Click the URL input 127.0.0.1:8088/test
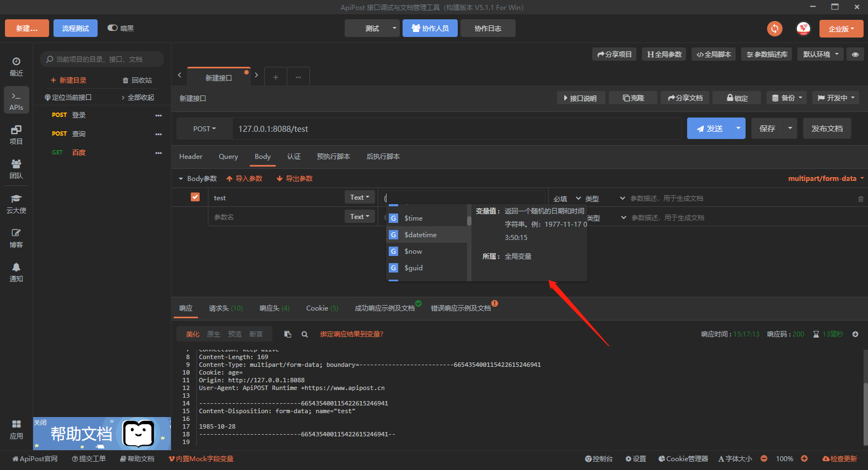This screenshot has height=470, width=868. (457, 129)
